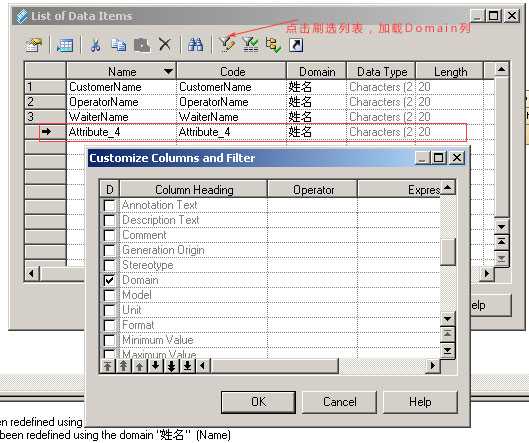Click WaiterName code cell
The height and width of the screenshot is (443, 529).
click(231, 117)
